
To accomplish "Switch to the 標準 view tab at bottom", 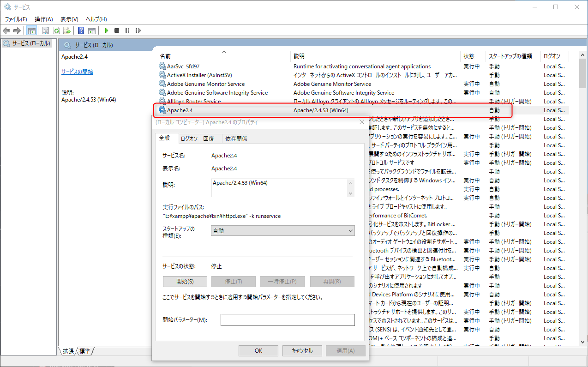I will tap(85, 351).
